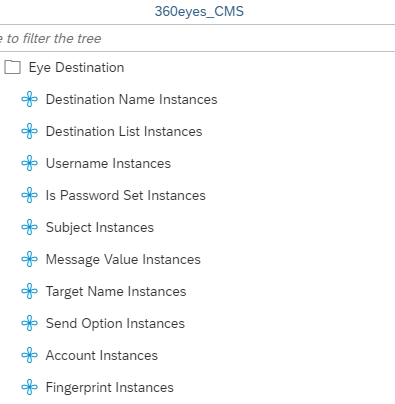Select Account Instances text
The height and width of the screenshot is (404, 395).
tap(102, 355)
